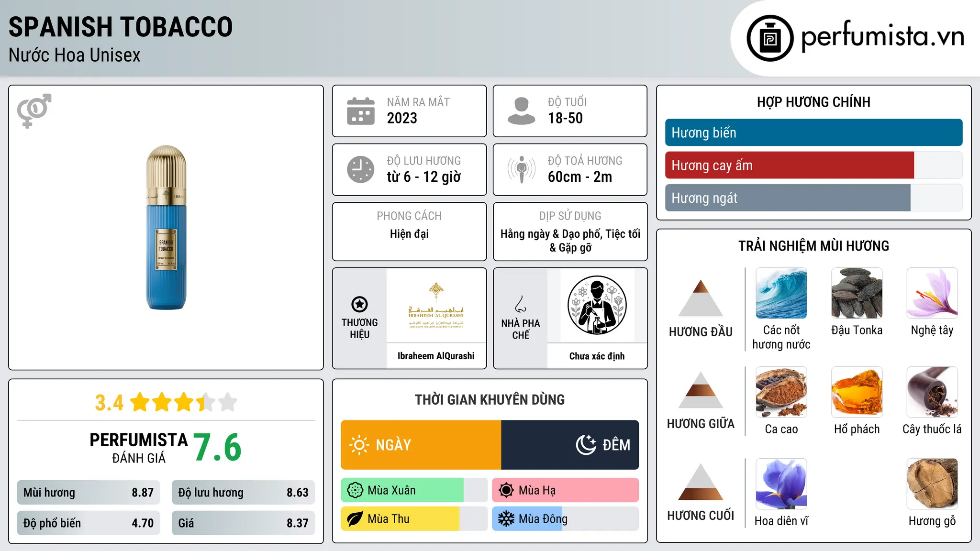This screenshot has width=980, height=551.
Task: Click the Perfumista 7.6 overall score
Action: [x=218, y=447]
